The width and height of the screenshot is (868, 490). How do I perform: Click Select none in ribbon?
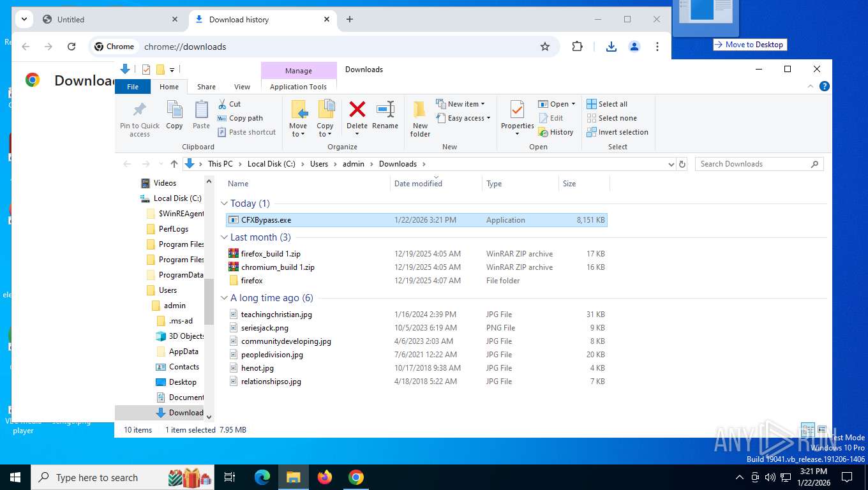pos(611,118)
